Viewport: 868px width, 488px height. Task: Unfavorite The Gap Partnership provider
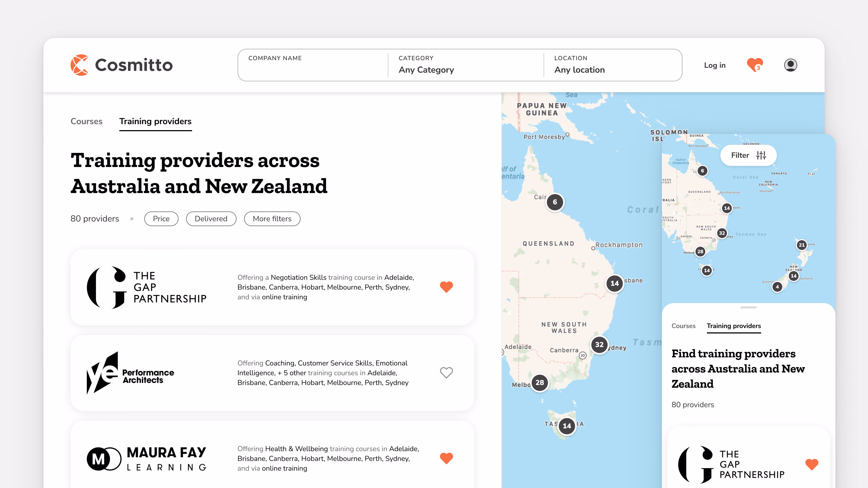[446, 287]
